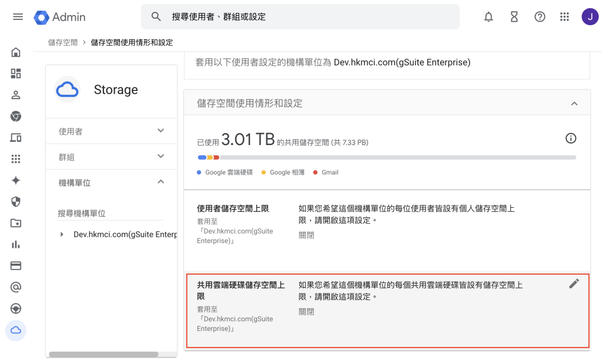Expand the 群組 section

click(x=111, y=157)
